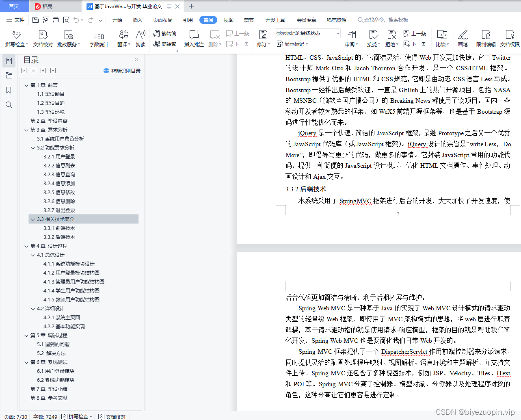
Task: Open the 插入 ribbon tab
Action: (138, 20)
